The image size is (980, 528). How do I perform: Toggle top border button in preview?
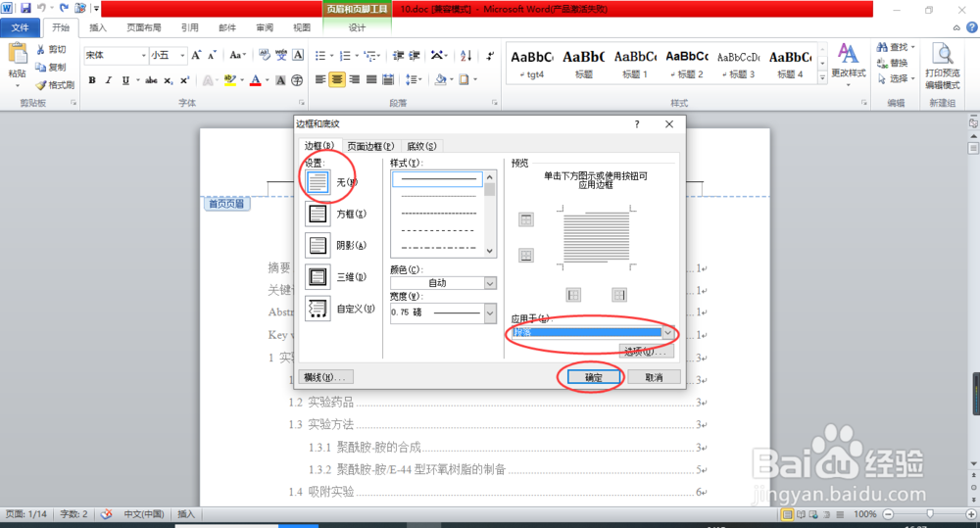526,220
